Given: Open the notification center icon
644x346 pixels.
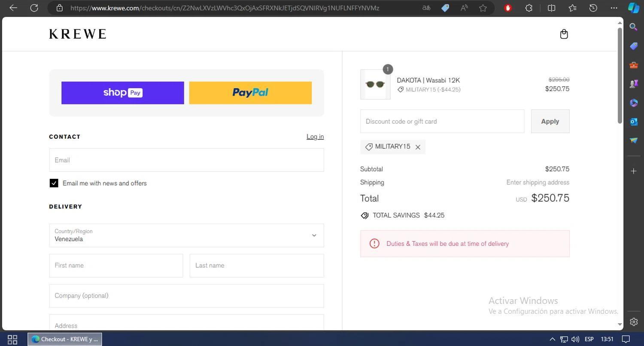Looking at the screenshot, I should pos(626,339).
